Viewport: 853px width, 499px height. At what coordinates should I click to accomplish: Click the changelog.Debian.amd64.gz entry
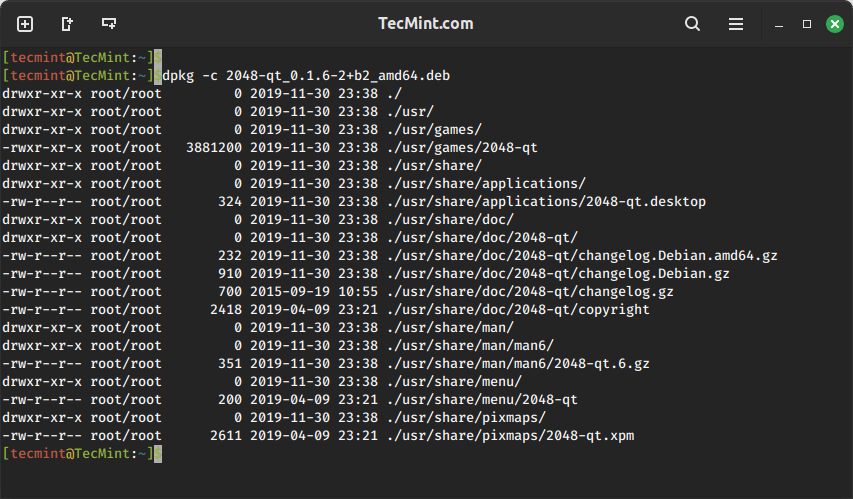582,255
